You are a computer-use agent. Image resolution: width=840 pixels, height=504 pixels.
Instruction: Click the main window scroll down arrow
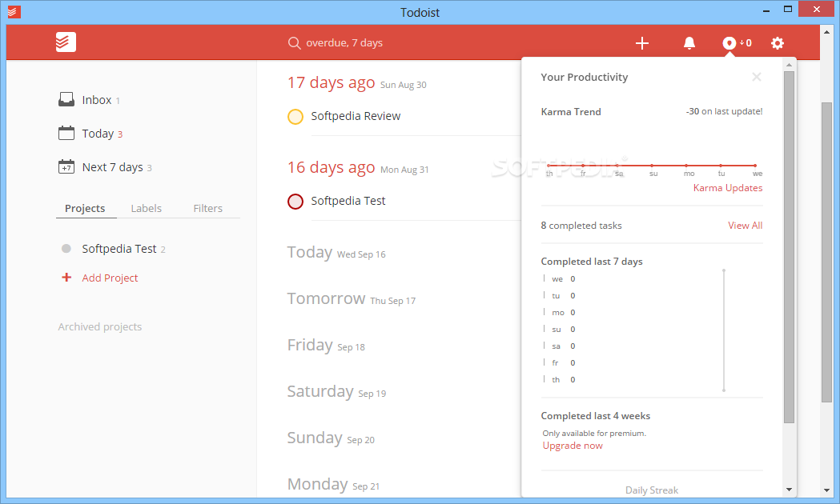[x=826, y=490]
